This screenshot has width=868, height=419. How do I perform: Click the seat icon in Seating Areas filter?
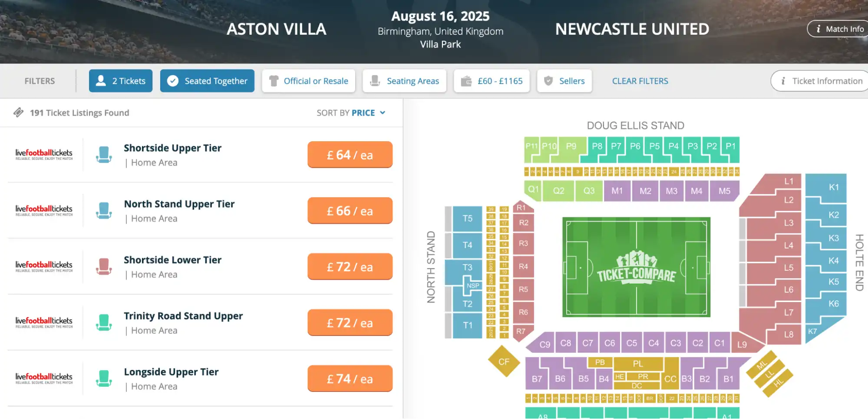click(374, 80)
